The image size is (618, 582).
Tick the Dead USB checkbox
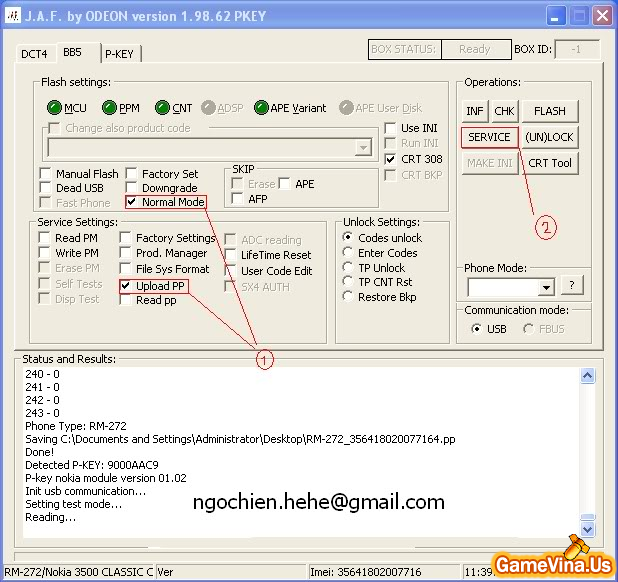(x=46, y=188)
